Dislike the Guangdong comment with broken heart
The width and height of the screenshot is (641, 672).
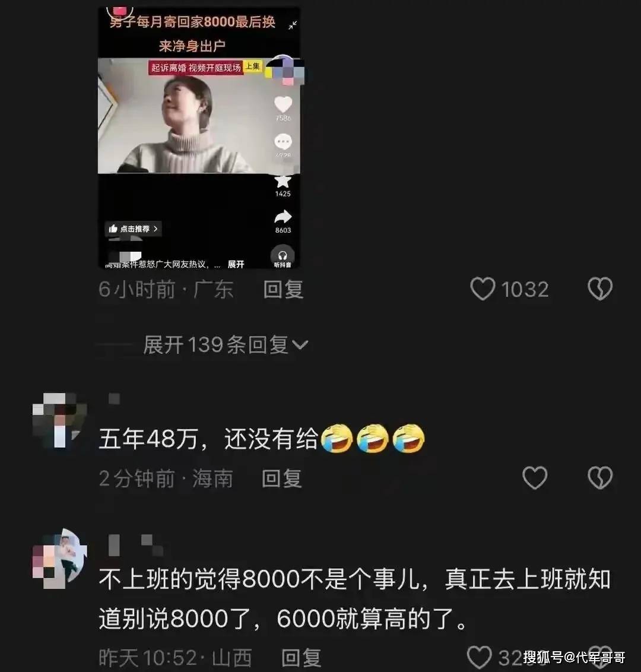(x=600, y=289)
